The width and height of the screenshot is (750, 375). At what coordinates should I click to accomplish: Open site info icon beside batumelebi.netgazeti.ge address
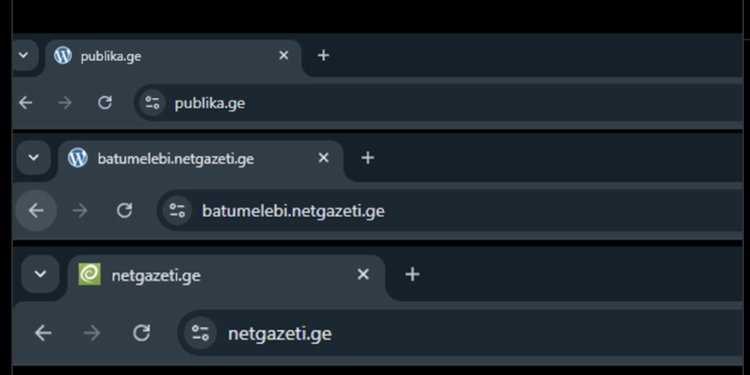(177, 210)
